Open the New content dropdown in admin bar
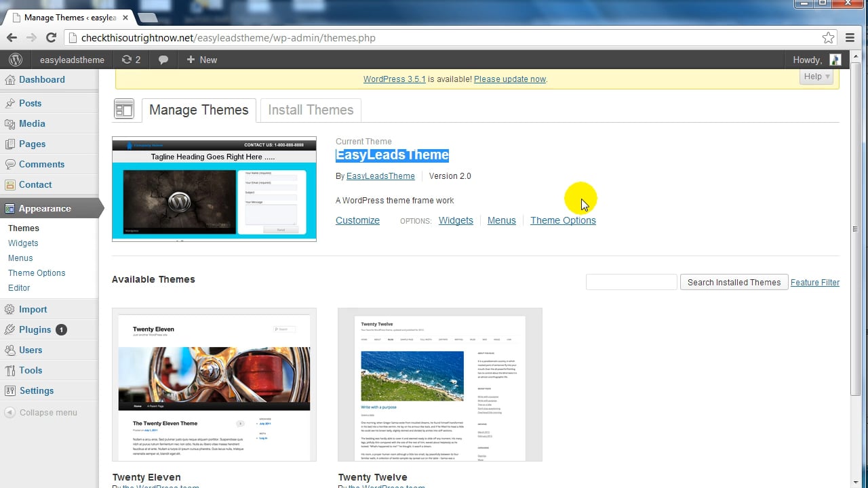Viewport: 868px width, 488px height. pyautogui.click(x=201, y=60)
